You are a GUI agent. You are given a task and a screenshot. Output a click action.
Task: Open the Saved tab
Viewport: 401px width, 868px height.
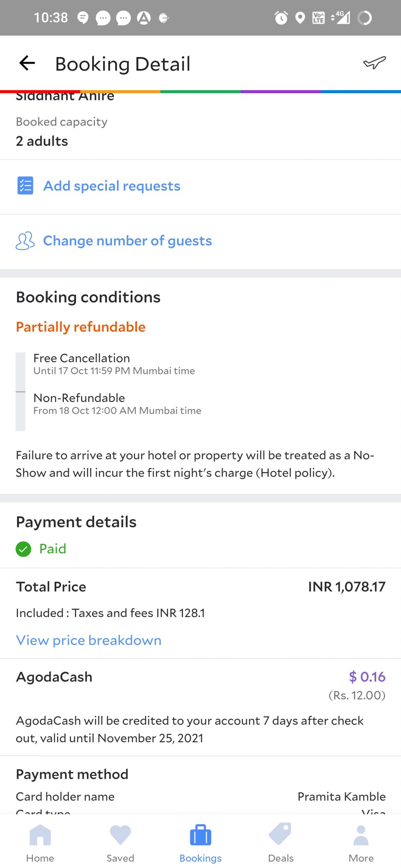tap(120, 843)
